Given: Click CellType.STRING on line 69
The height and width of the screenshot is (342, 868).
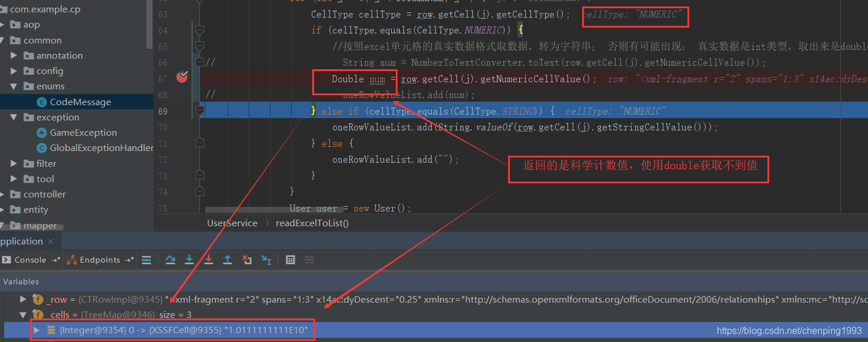Looking at the screenshot, I should coord(494,111).
